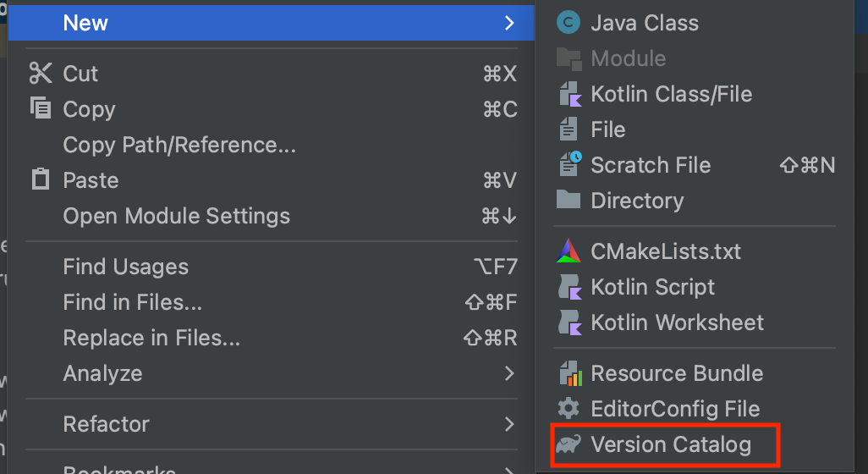Click the Scratch File icon
This screenshot has height=474, width=868.
coord(569,164)
